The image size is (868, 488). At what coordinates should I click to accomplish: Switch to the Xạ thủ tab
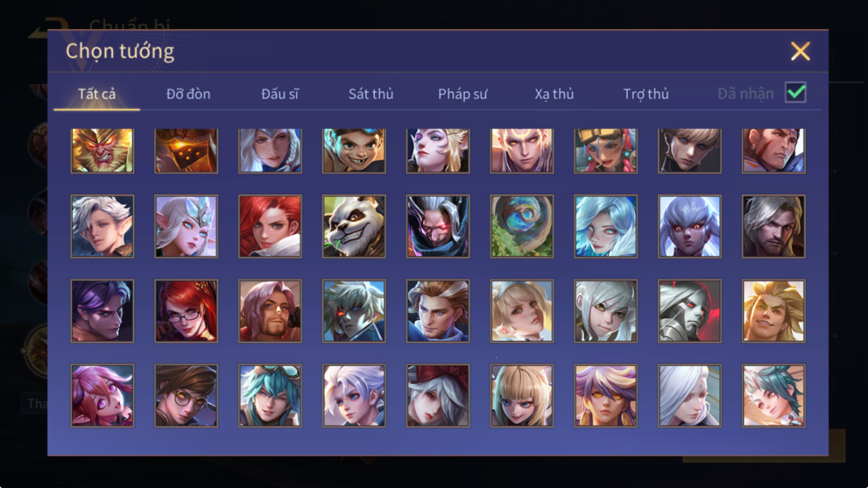[554, 94]
